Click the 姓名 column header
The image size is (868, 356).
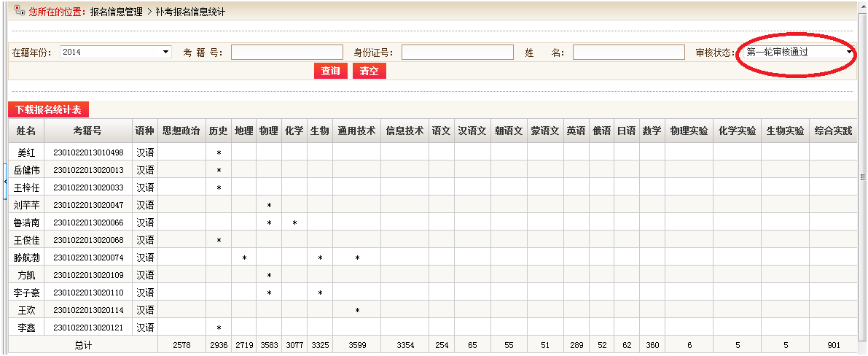coord(26,131)
